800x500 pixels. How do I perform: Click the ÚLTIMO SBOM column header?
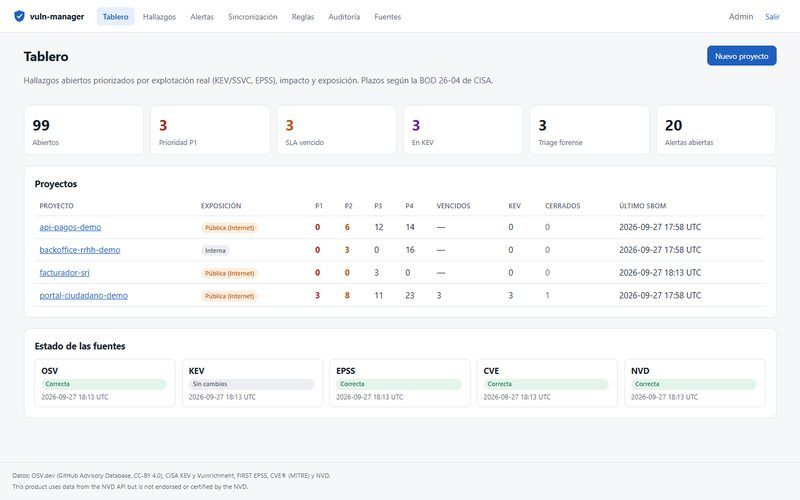click(643, 206)
